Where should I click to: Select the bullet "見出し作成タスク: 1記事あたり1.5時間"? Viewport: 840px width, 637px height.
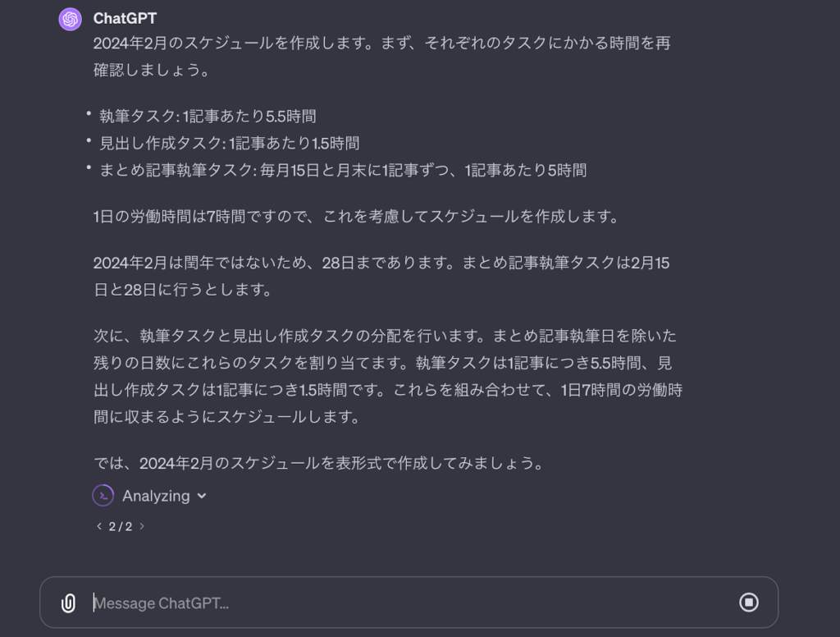click(230, 143)
